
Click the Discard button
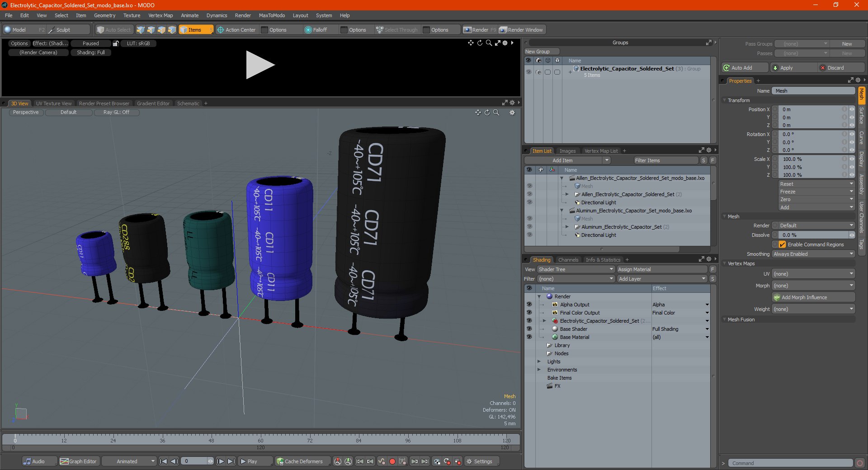pyautogui.click(x=841, y=68)
